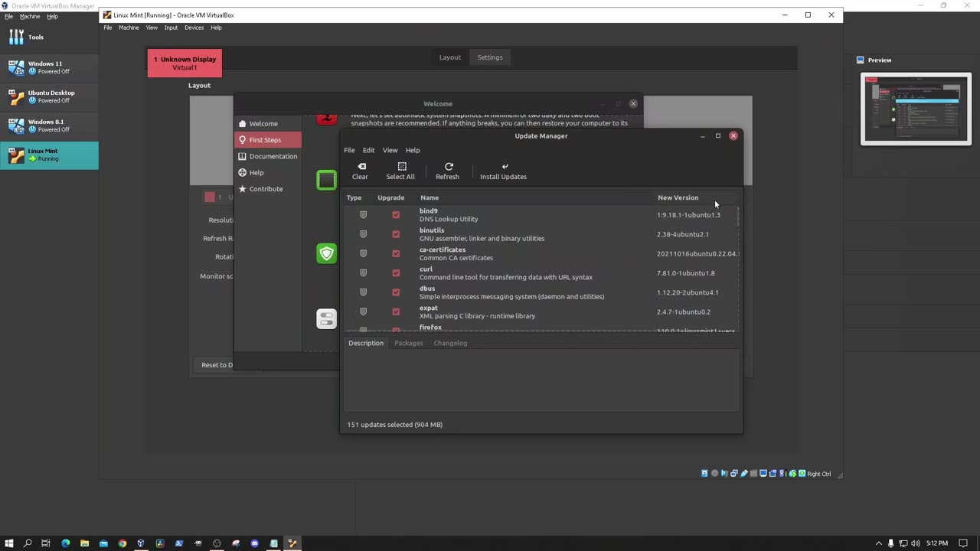Screen dimensions: 980x551
Task: Sort updates by New Version column
Action: [678, 197]
